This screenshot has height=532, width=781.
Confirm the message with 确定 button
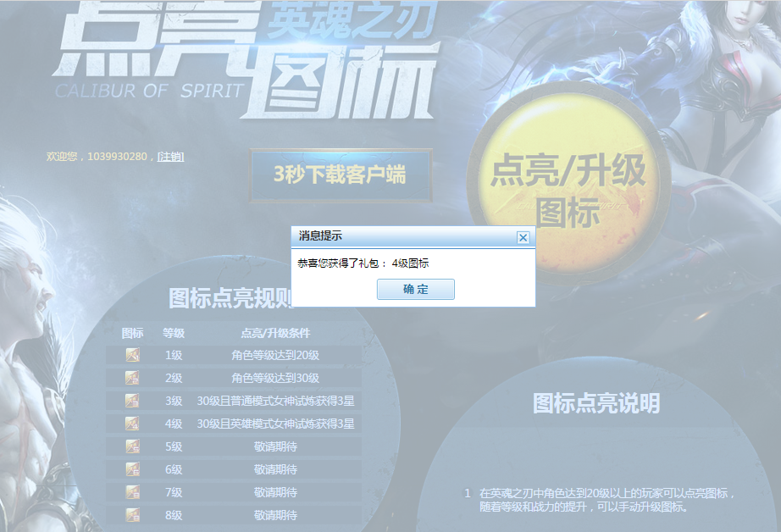point(415,290)
